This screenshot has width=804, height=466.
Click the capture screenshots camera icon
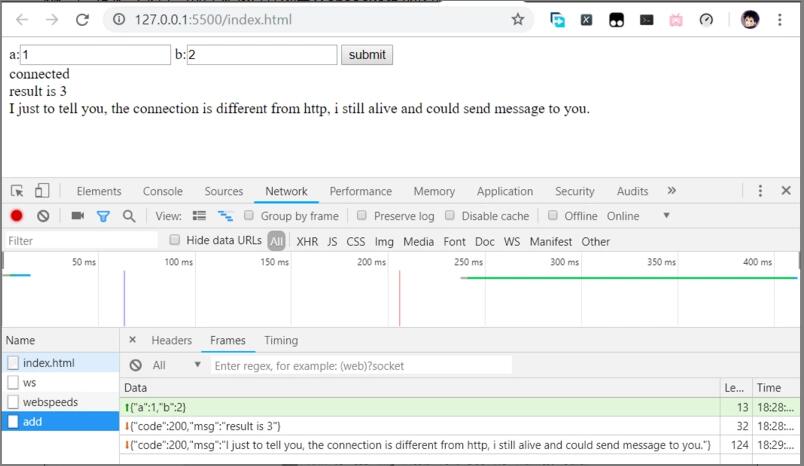pyautogui.click(x=77, y=216)
